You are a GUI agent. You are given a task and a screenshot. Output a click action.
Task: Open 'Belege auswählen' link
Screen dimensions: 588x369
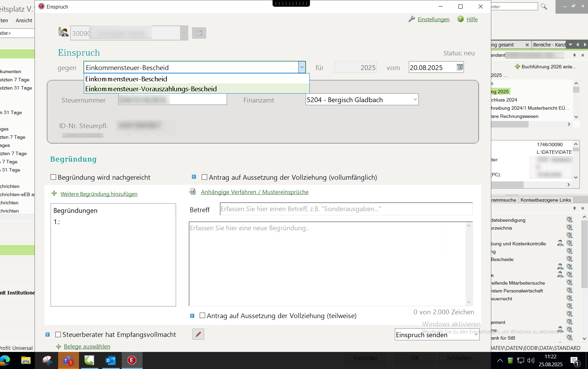click(87, 346)
